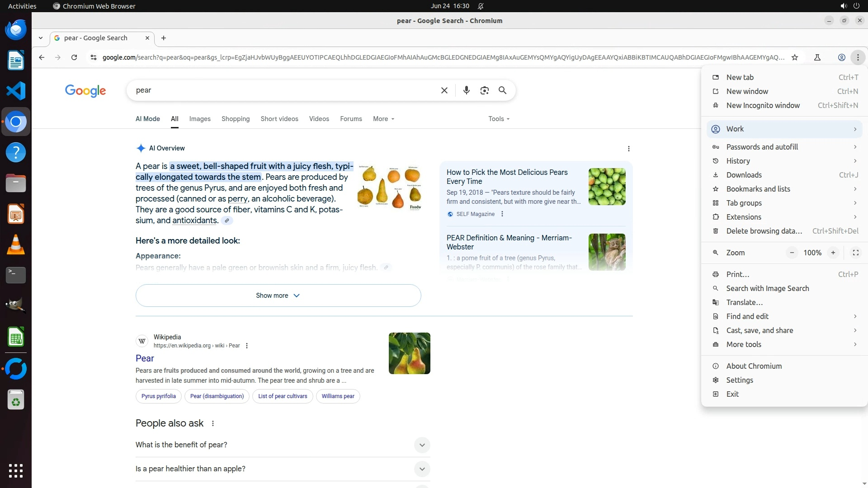868x488 pixels.
Task: Expand the AI Overview with Show more
Action: tap(278, 296)
